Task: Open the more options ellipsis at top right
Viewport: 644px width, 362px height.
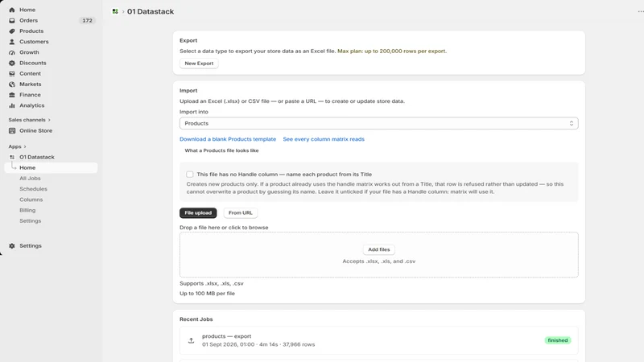Action: coord(640,11)
